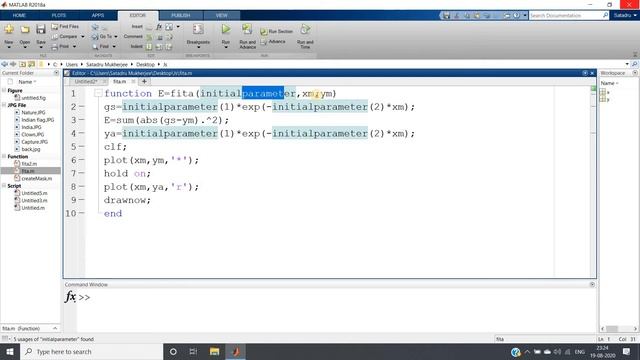Switch to the HOME ribbon tab
The width and height of the screenshot is (640, 360).
(19, 16)
